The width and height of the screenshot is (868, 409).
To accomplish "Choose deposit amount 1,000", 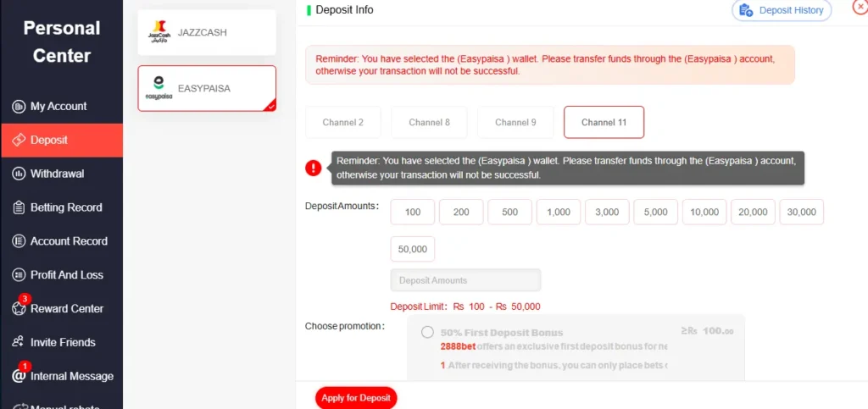I will pyautogui.click(x=559, y=213).
